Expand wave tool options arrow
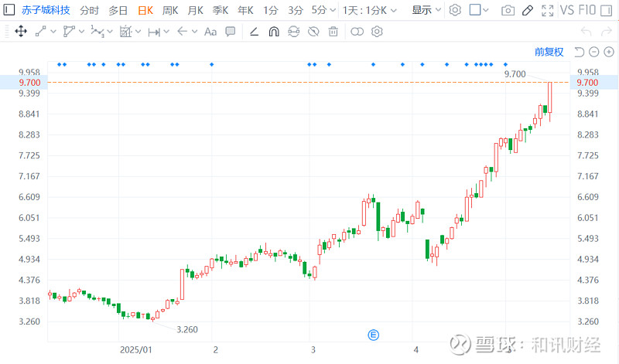Image resolution: width=619 pixels, height=364 pixels. tap(110, 32)
